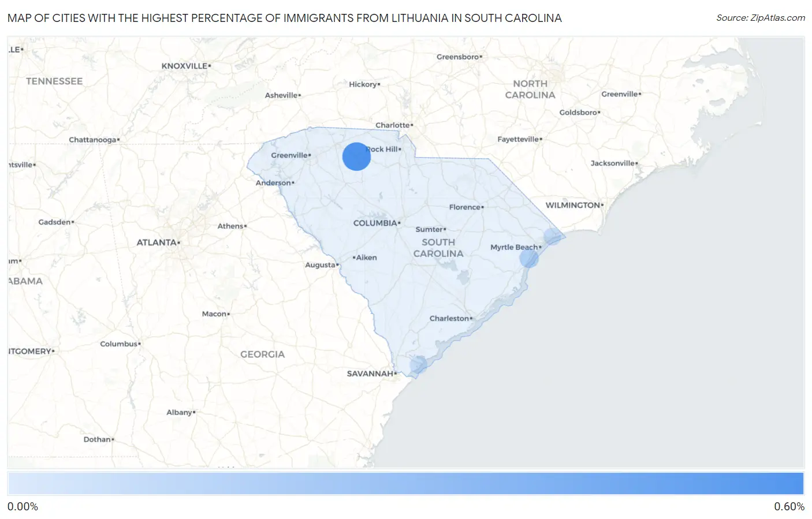Click the Macon city label

214,314
